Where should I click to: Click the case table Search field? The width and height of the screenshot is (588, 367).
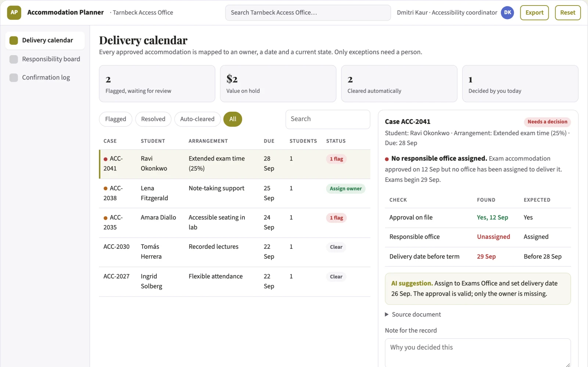(x=328, y=119)
